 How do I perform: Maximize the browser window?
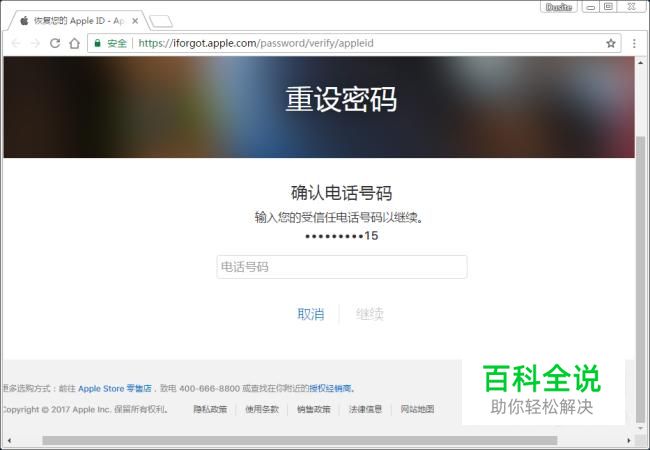609,7
